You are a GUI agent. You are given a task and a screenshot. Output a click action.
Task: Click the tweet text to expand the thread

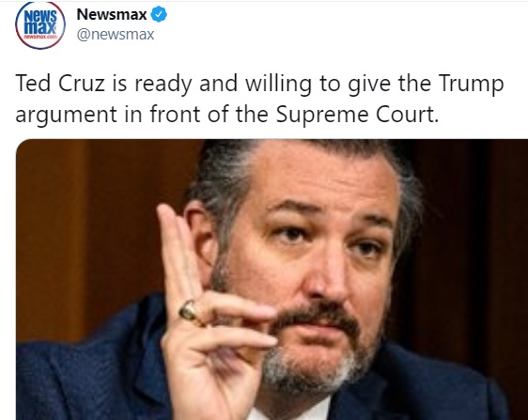pyautogui.click(x=259, y=99)
